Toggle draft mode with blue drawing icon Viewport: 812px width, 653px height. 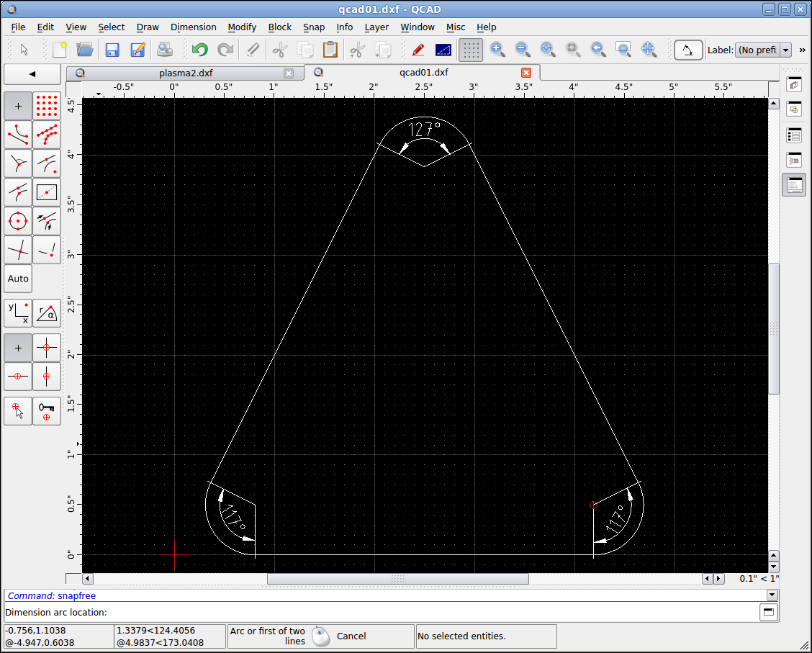(443, 50)
